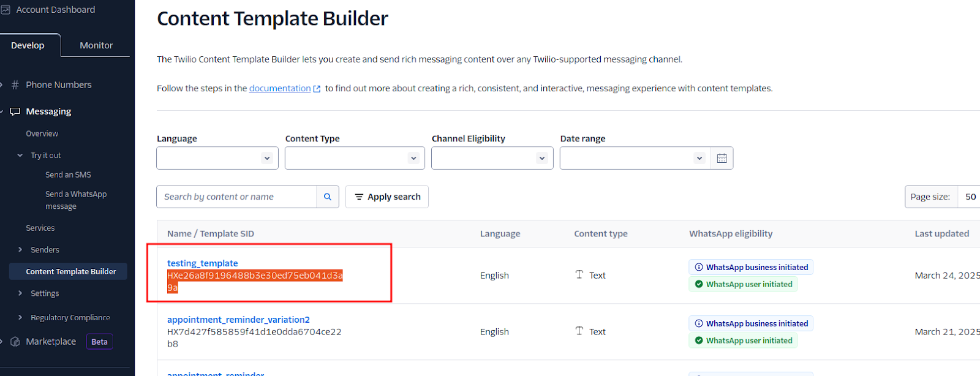The height and width of the screenshot is (376, 980).
Task: Click info icon of testing_template business initiated badge
Action: 699,267
